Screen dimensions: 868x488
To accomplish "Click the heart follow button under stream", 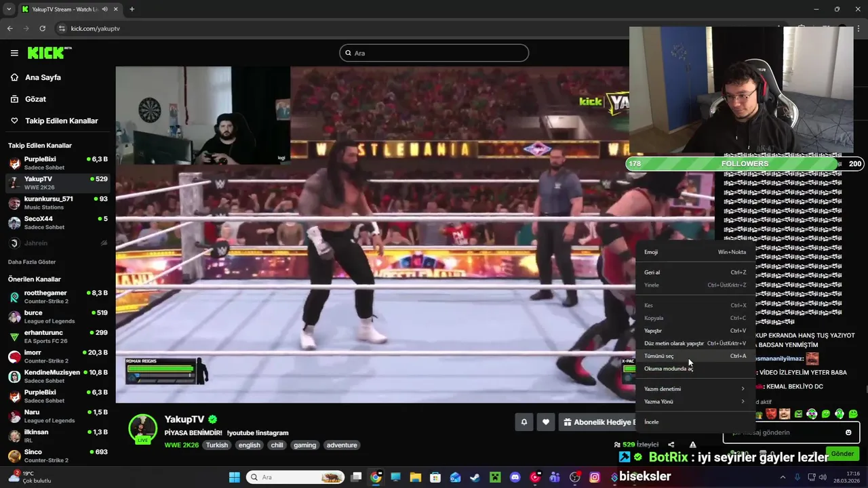I will (x=546, y=422).
